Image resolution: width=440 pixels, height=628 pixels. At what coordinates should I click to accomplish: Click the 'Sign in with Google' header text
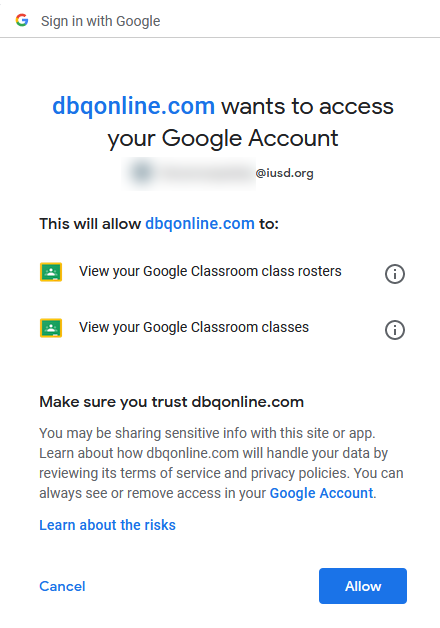coord(100,21)
